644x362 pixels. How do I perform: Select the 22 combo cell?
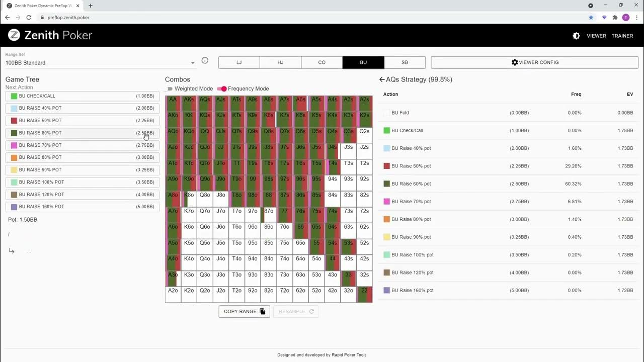pyautogui.click(x=364, y=295)
